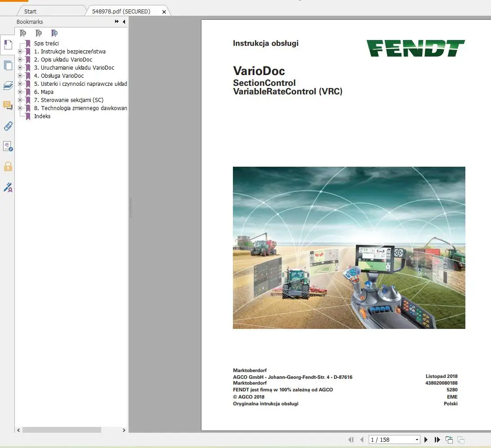
Task: Switch to the Start tab
Action: point(31,11)
